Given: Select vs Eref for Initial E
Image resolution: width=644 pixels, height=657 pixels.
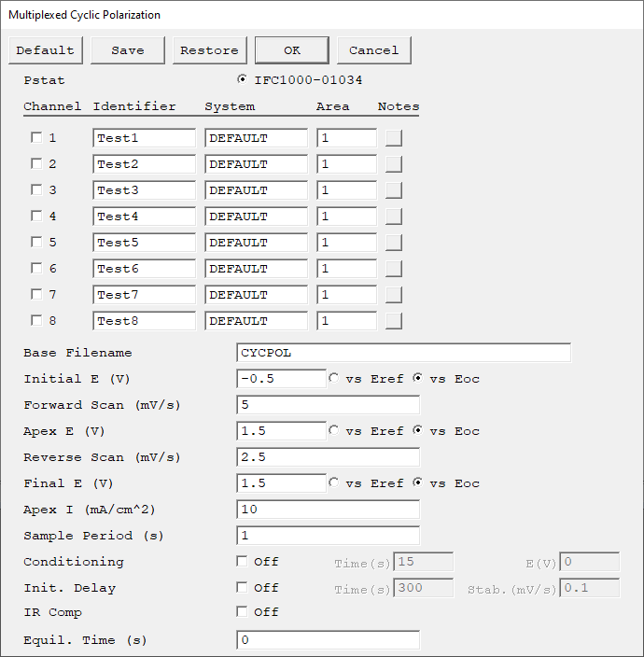Looking at the screenshot, I should 334,378.
